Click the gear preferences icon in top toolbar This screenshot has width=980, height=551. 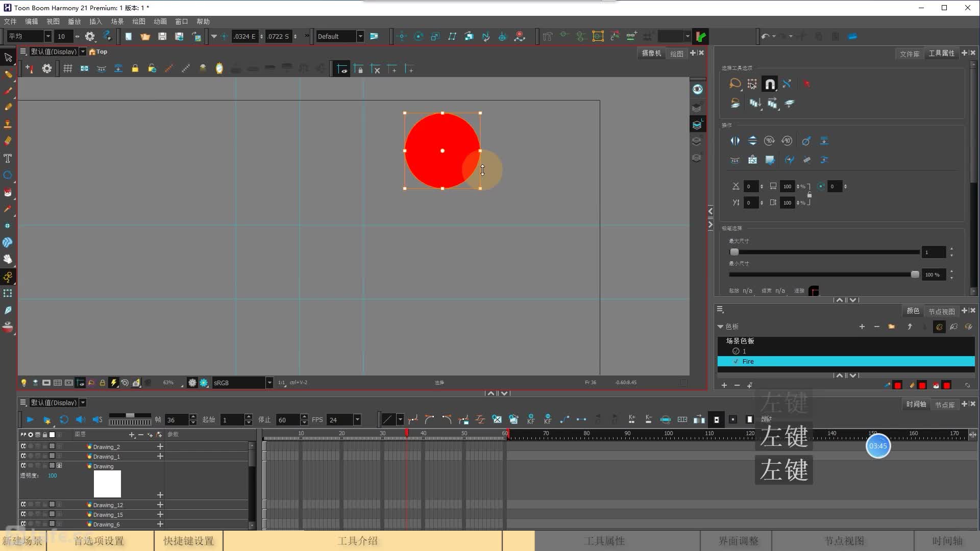[90, 36]
